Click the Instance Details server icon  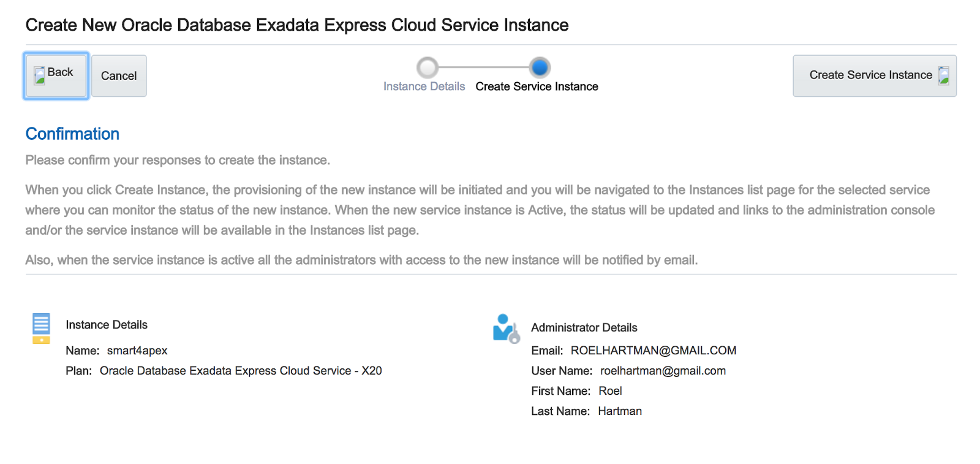(41, 329)
